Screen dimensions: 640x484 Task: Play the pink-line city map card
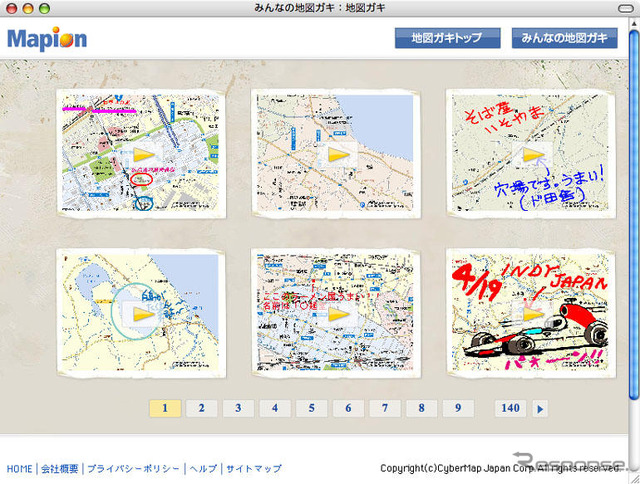tap(142, 155)
